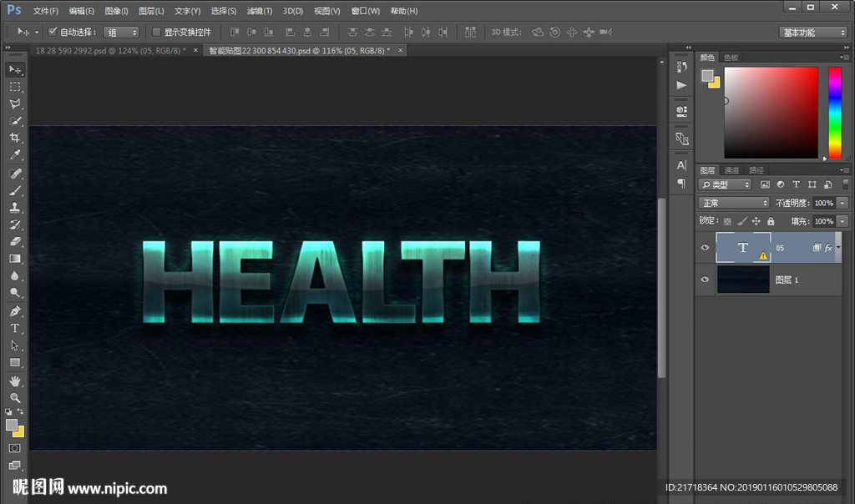
Task: Hide 图层 1 using its eye icon
Action: pos(706,280)
